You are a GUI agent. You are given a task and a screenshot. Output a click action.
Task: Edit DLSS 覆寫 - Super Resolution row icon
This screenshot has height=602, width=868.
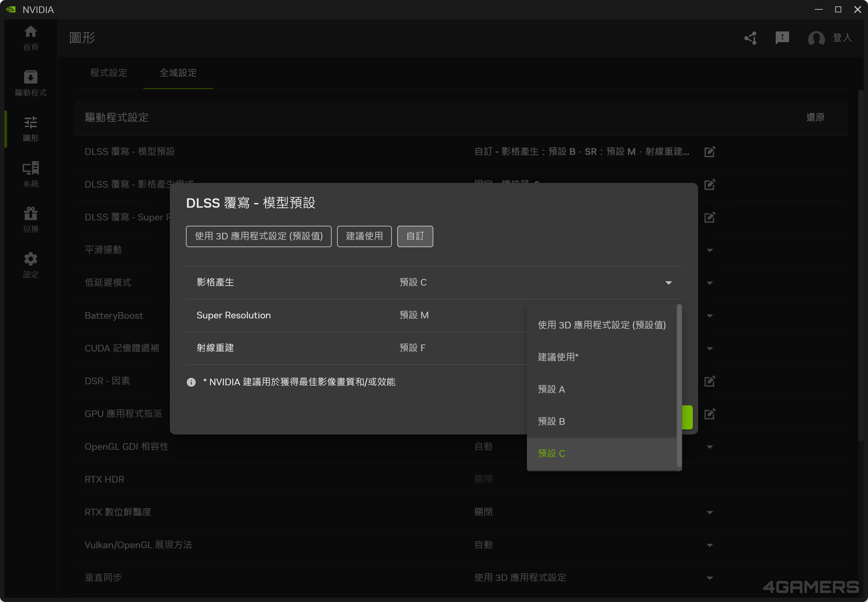(710, 217)
